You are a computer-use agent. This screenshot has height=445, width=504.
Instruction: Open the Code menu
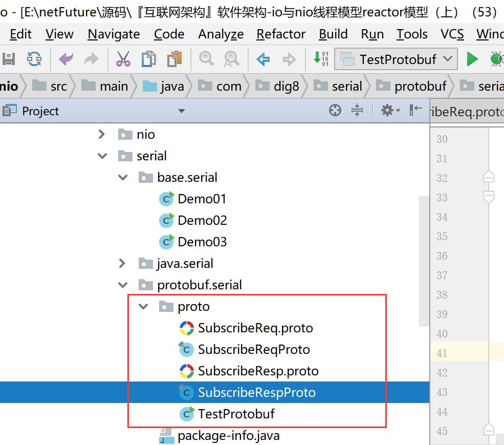coord(169,34)
